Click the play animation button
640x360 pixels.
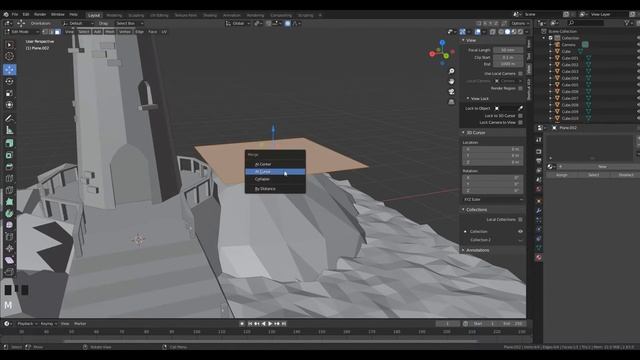(270, 324)
